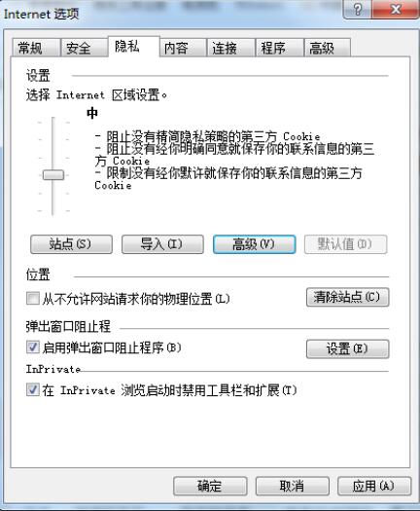Click the 清除站点(C) button
420x511 pixels.
pos(347,297)
